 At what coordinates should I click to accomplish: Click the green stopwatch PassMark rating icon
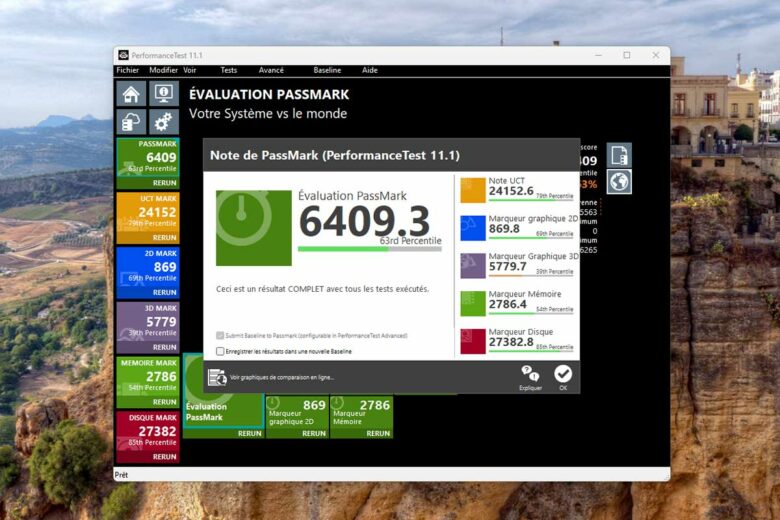(x=254, y=228)
